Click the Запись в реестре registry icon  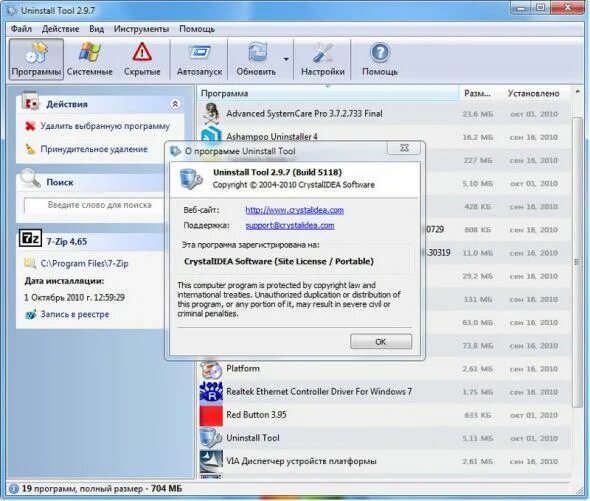[30, 314]
